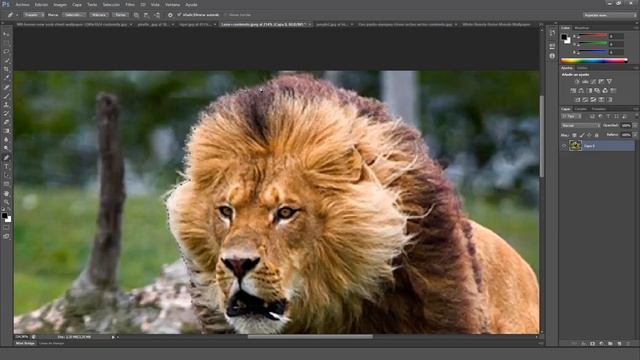This screenshot has width=640, height=360.
Task: Open the Filtro menu
Action: (x=130, y=4)
